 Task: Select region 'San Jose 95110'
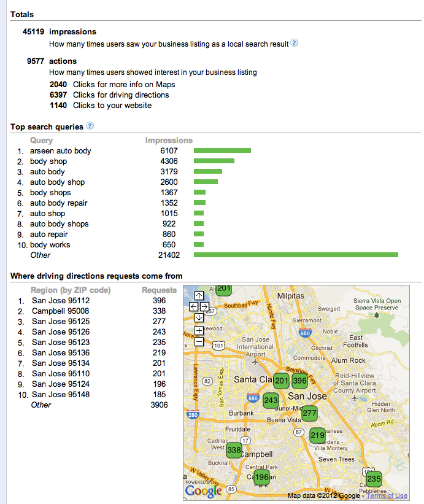[x=61, y=373]
